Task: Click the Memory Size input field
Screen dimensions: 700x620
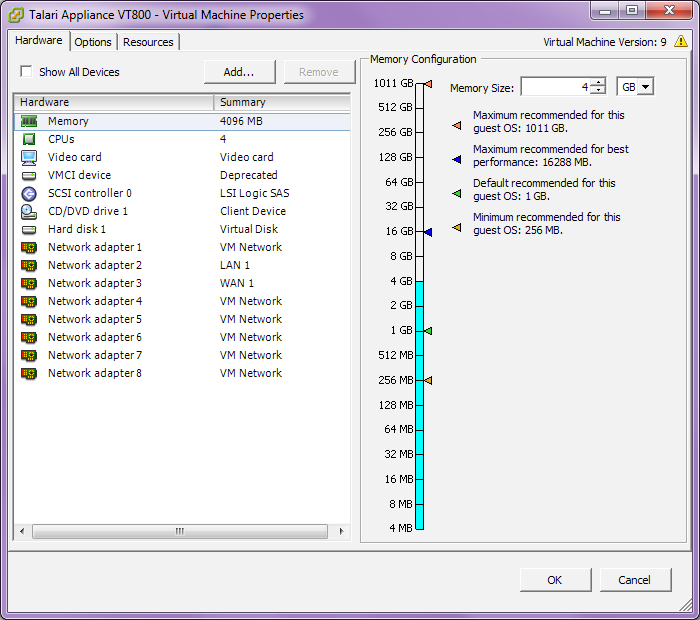Action: pyautogui.click(x=556, y=87)
